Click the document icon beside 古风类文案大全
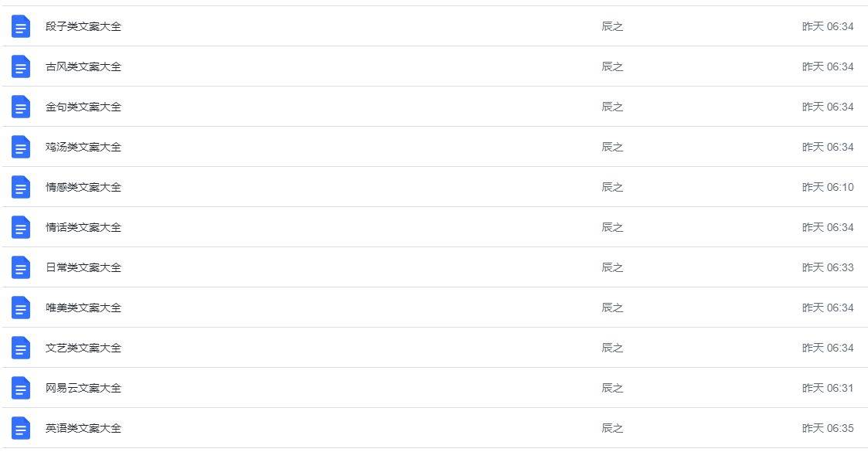The height and width of the screenshot is (452, 868). tap(21, 66)
